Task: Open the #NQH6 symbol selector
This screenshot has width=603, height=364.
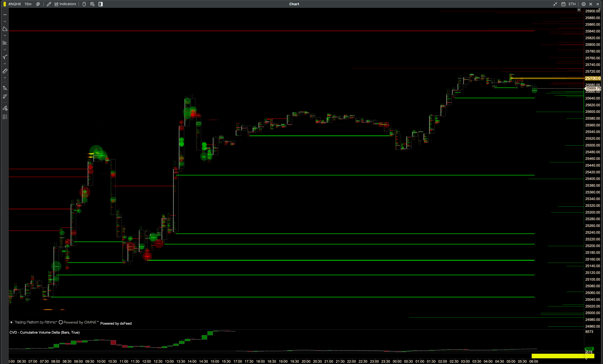Action: point(15,4)
